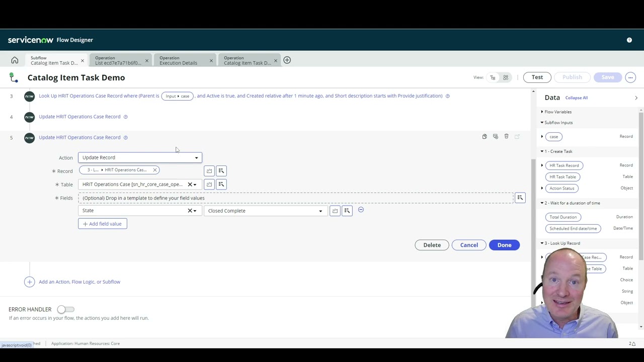Screen dimensions: 644x362
Task: Open the more actions ellipsis next to Save
Action: [x=630, y=77]
